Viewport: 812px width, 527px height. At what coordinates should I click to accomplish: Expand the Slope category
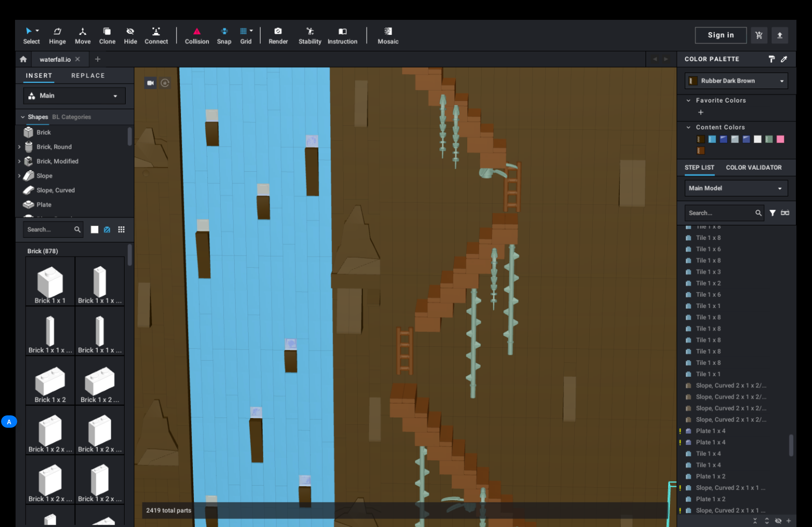pyautogui.click(x=19, y=176)
